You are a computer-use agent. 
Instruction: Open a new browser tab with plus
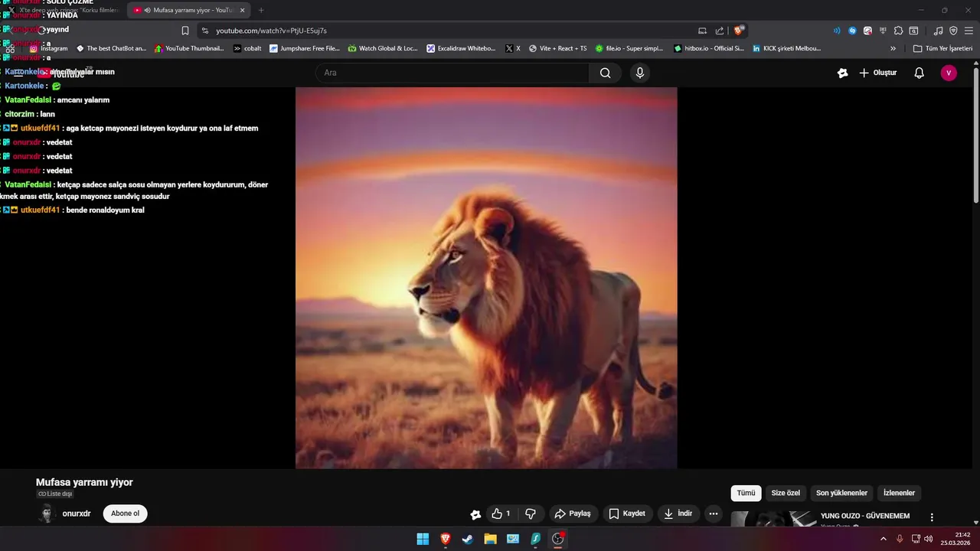coord(261,10)
